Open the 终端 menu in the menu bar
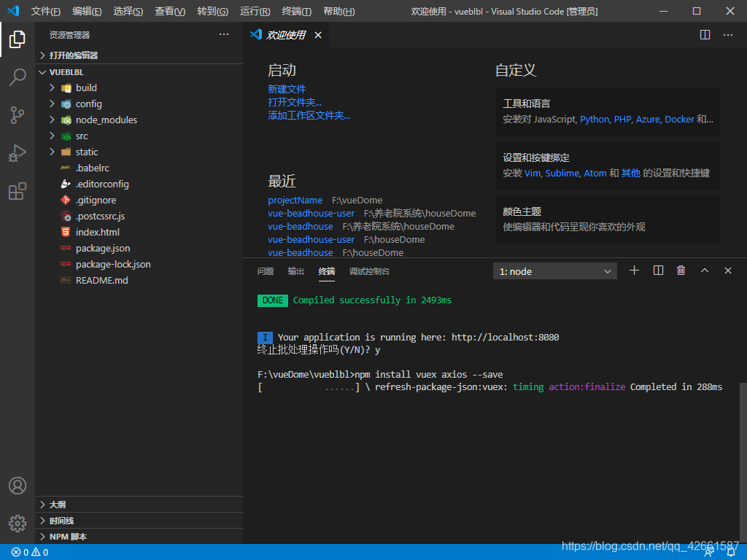Image resolution: width=747 pixels, height=560 pixels. click(295, 11)
